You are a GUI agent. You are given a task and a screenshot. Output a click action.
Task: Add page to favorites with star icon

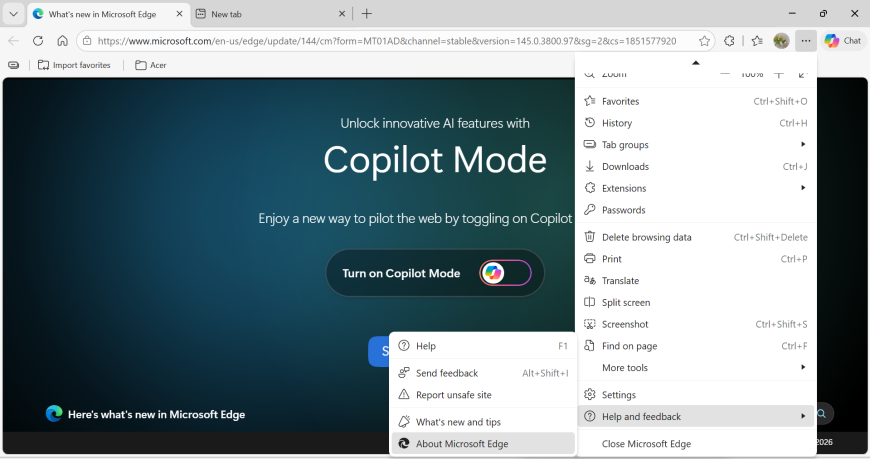[x=704, y=41]
